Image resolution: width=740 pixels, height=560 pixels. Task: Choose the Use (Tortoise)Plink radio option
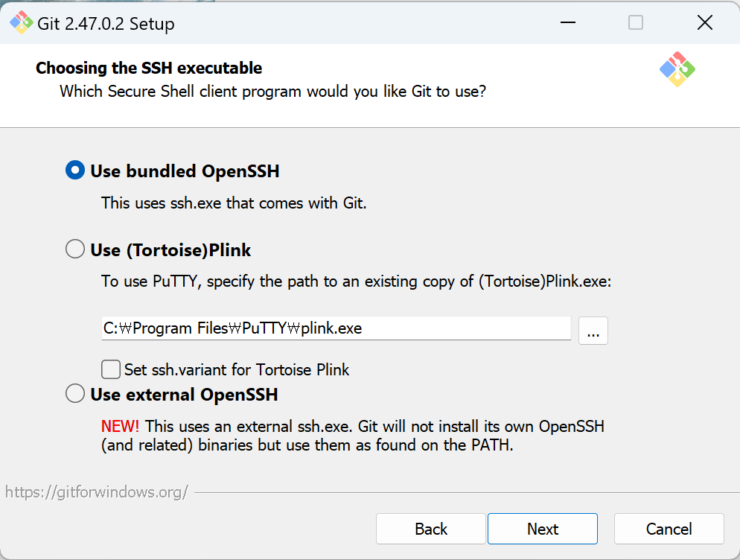(75, 249)
